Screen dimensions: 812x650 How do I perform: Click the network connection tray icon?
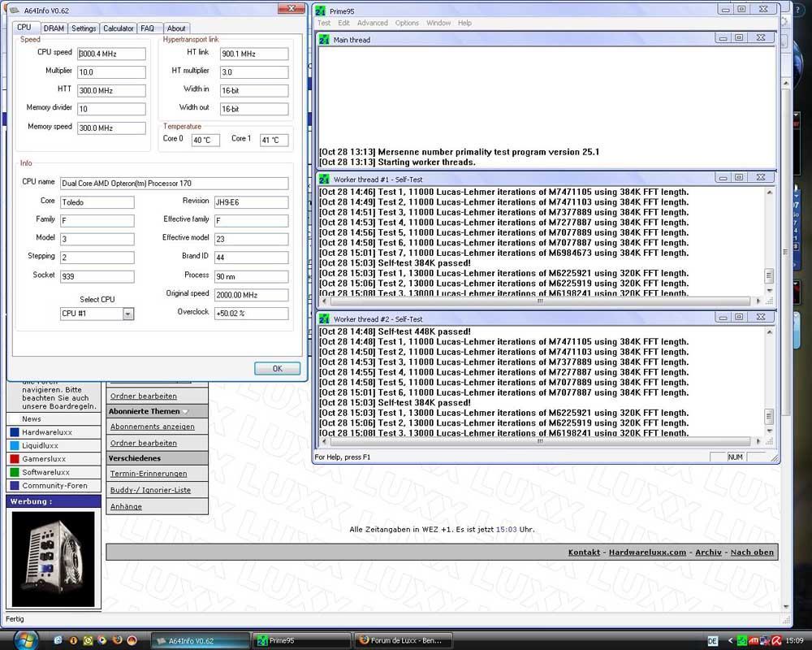click(x=765, y=641)
